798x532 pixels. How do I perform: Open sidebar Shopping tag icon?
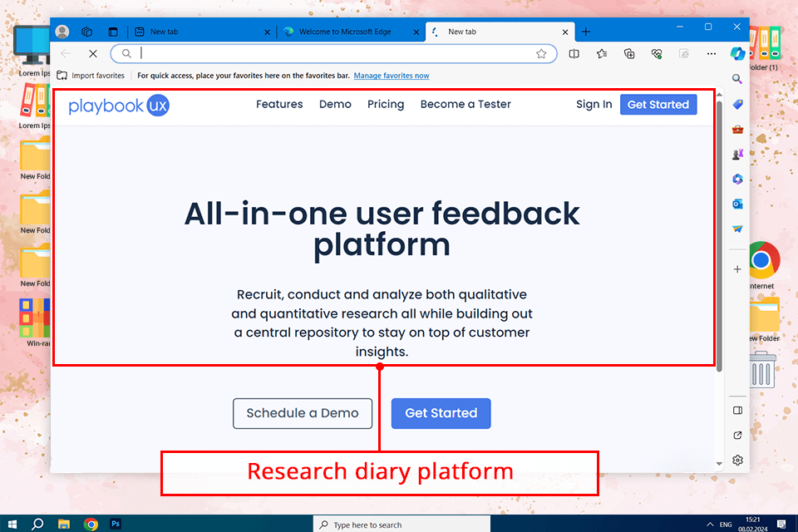point(737,104)
